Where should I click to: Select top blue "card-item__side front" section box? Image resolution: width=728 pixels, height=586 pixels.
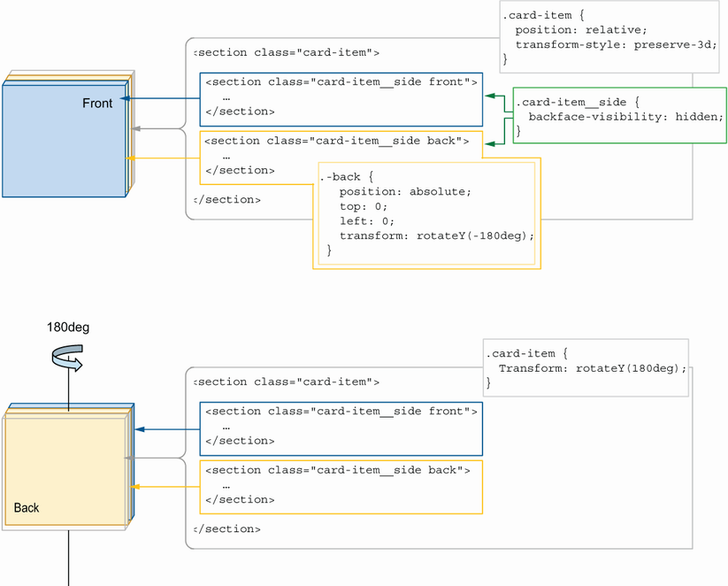tap(341, 97)
